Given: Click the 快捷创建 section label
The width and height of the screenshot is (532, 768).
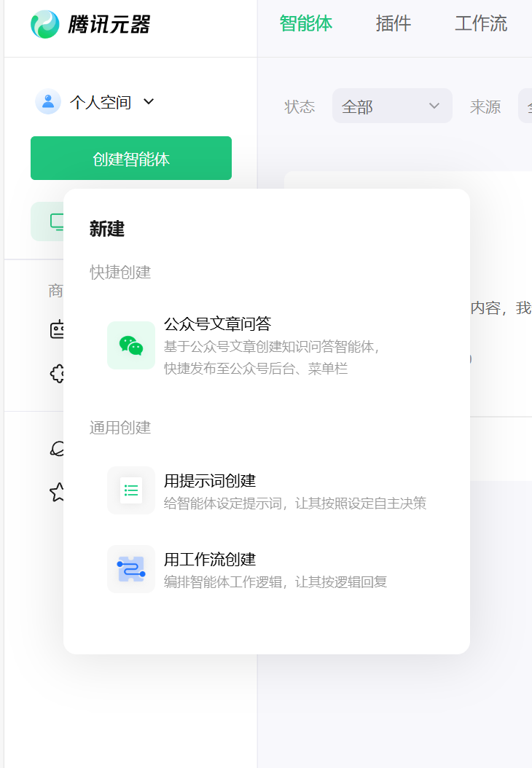Looking at the screenshot, I should pos(120,273).
